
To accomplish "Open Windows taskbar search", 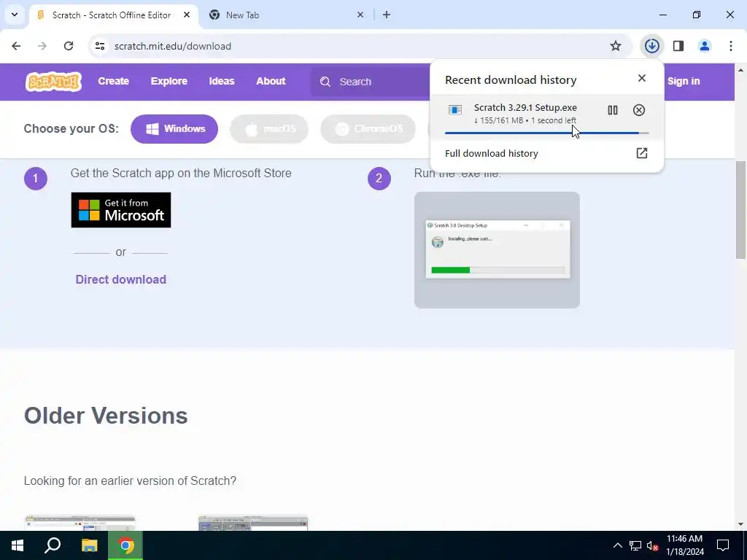I will (53, 545).
